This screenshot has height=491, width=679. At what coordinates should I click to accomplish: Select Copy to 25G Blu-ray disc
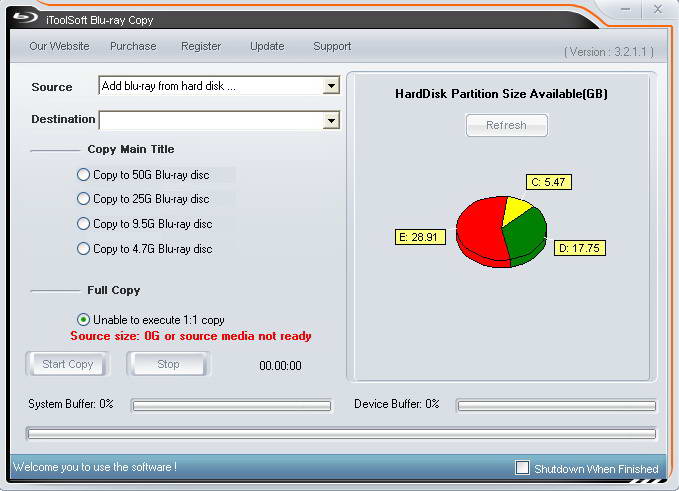(143, 199)
